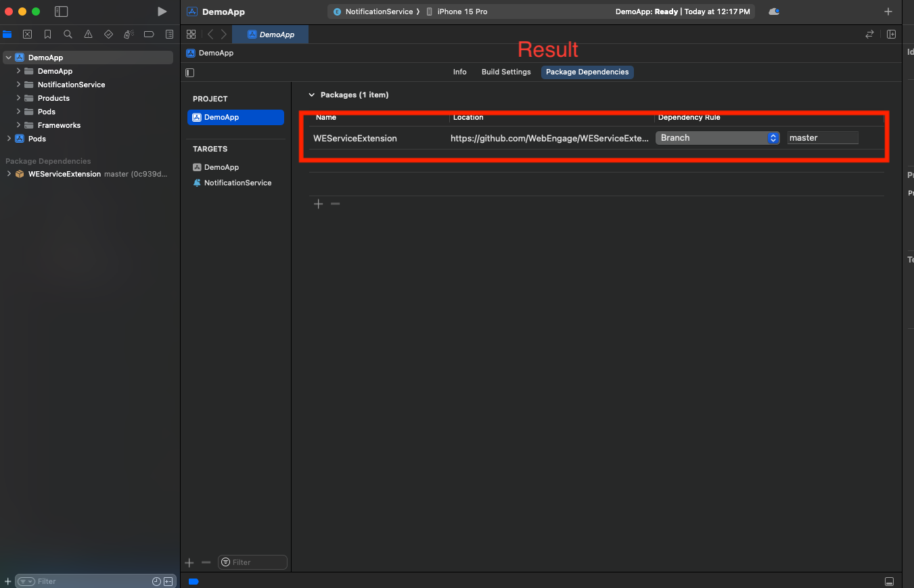Expand the WEServiceExtension package dependency

tap(8, 174)
